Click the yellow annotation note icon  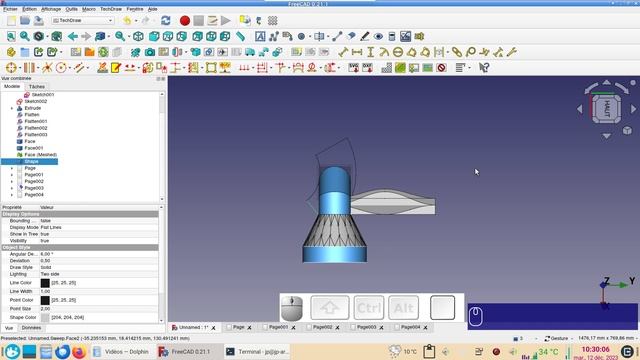point(116,68)
